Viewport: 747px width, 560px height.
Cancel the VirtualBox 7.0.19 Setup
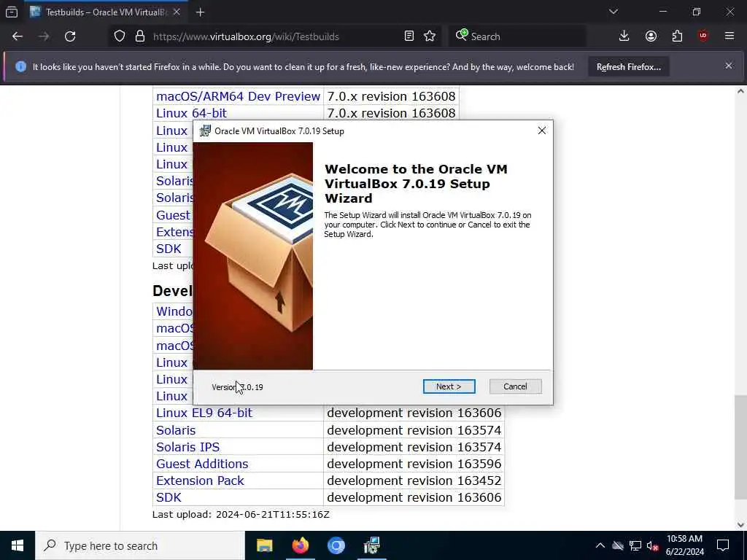point(515,386)
